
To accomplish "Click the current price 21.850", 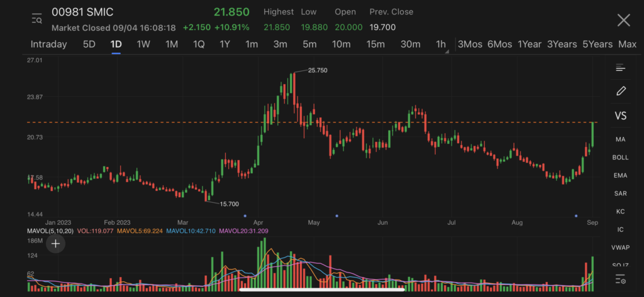I will (x=231, y=12).
